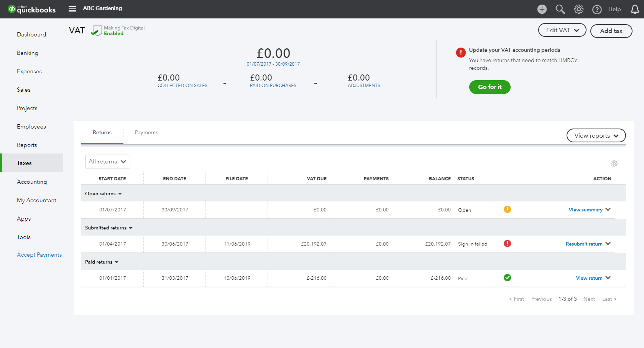The height and width of the screenshot is (348, 644).
Task: Open My Accountant in sidebar
Action: [36, 200]
